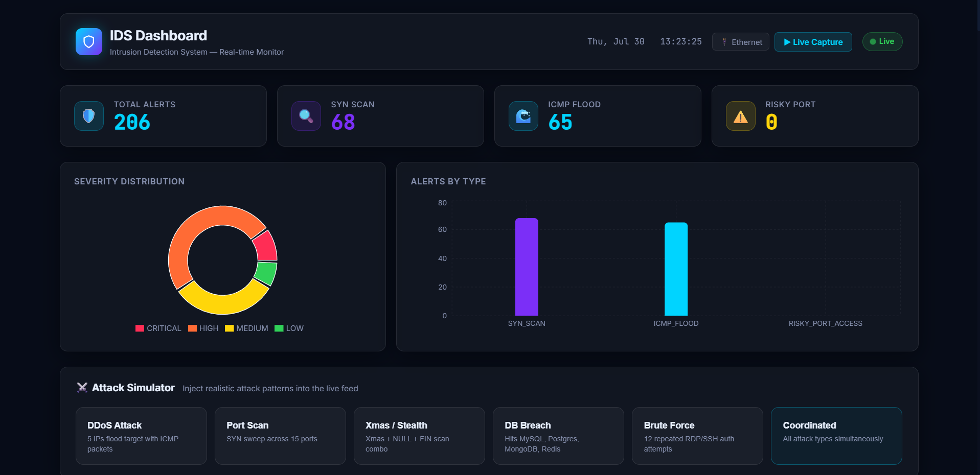This screenshot has width=980, height=475.
Task: Toggle the MEDIUM legend swatch
Action: pyautogui.click(x=230, y=328)
